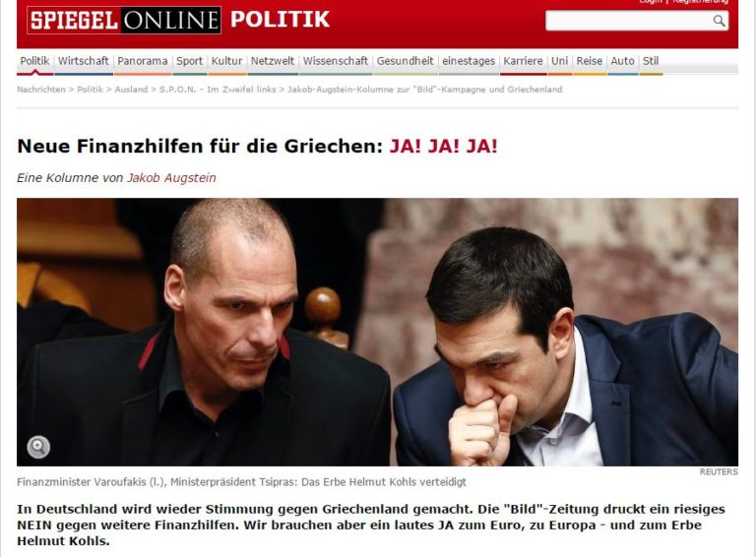Open the Kultur section

pyautogui.click(x=226, y=61)
